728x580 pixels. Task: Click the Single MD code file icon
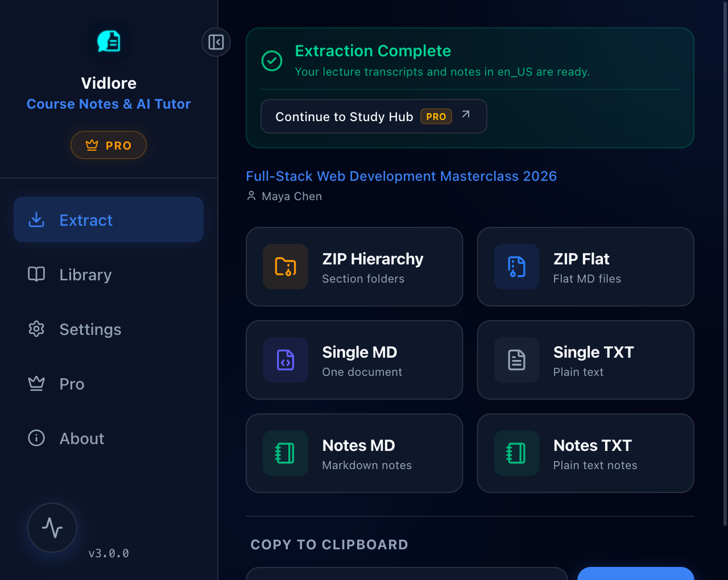point(286,360)
